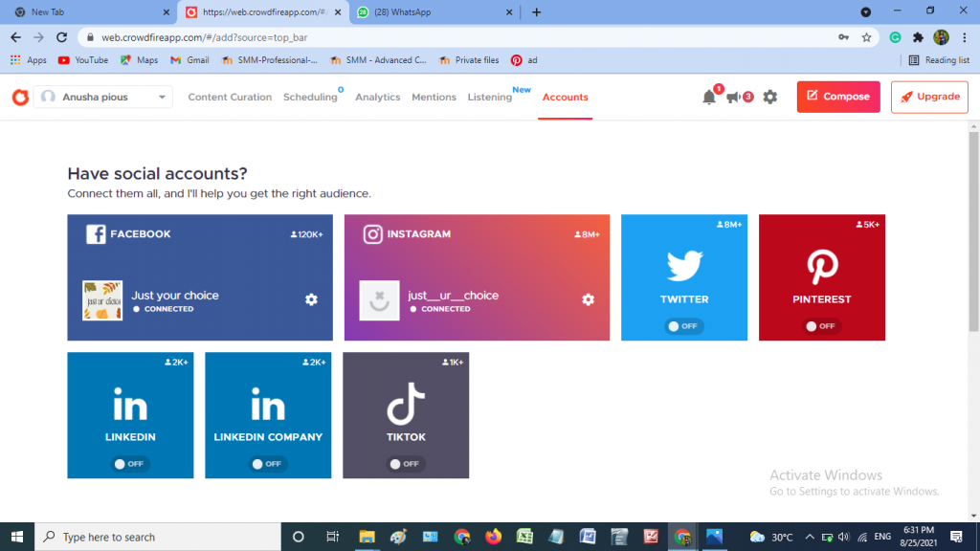
Task: Open the Reading list
Action: click(x=939, y=60)
